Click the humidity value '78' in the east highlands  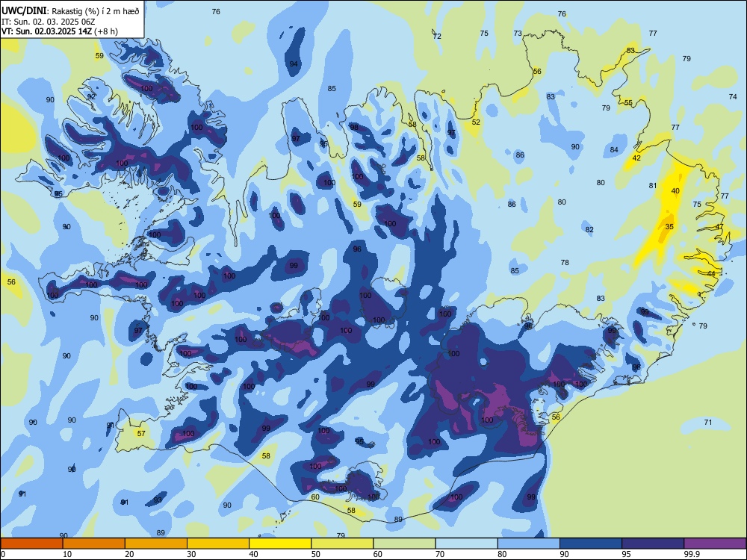click(x=565, y=262)
